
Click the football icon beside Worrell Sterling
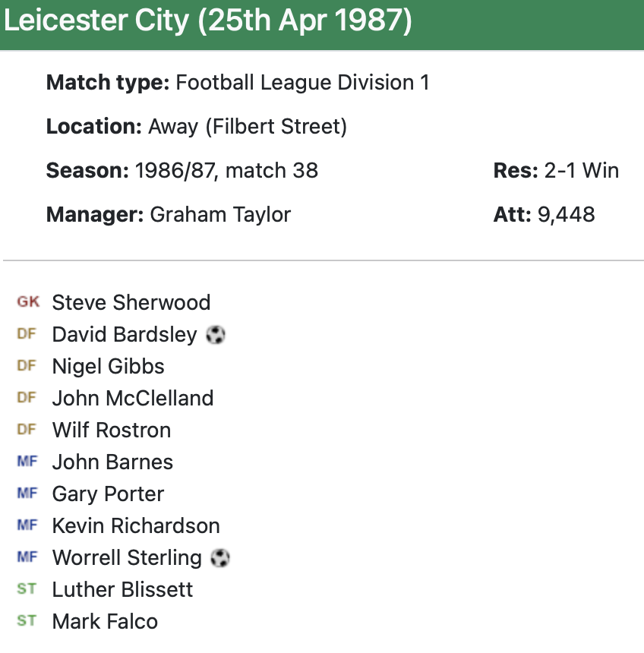220,558
